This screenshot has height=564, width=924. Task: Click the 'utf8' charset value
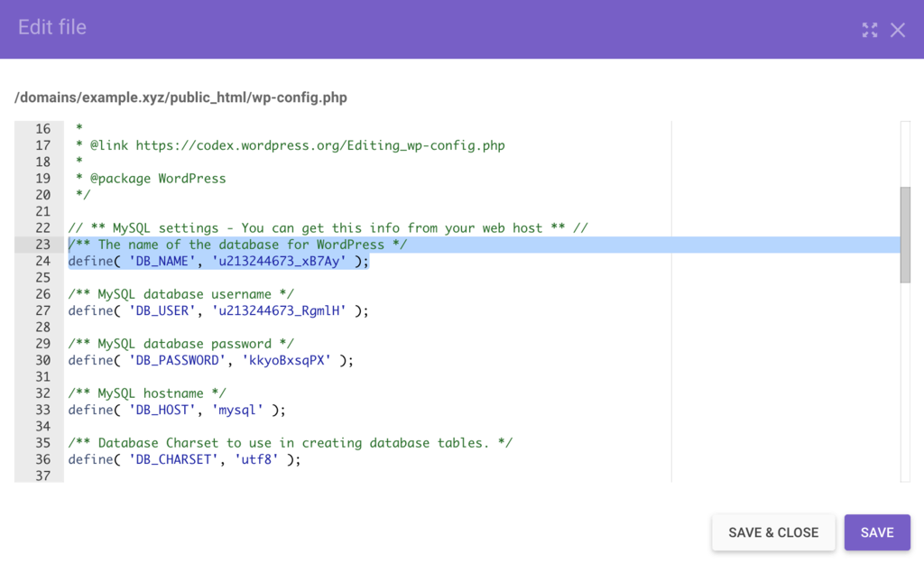(x=256, y=459)
